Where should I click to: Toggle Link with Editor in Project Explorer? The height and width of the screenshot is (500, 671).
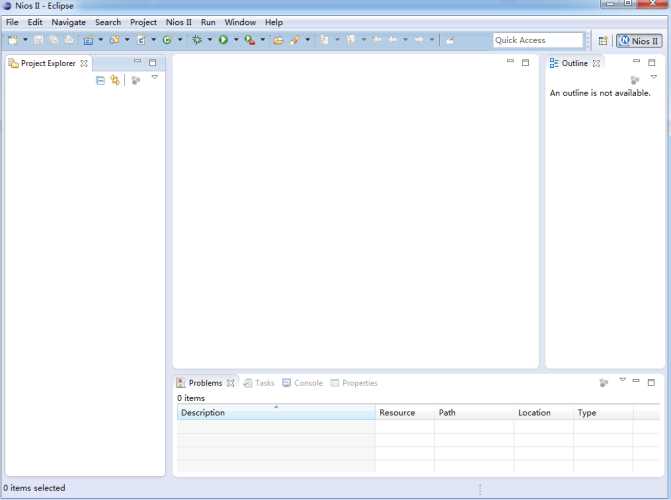(115, 80)
